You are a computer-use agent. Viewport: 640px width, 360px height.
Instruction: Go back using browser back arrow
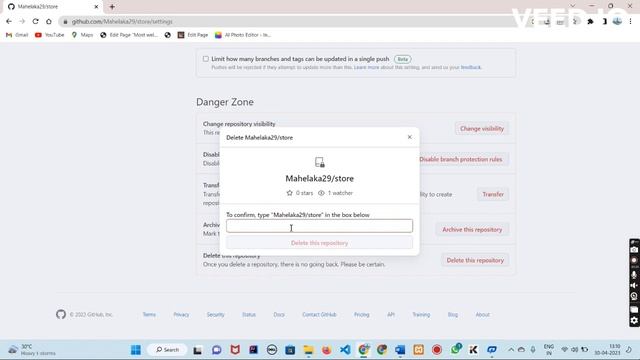(x=9, y=21)
